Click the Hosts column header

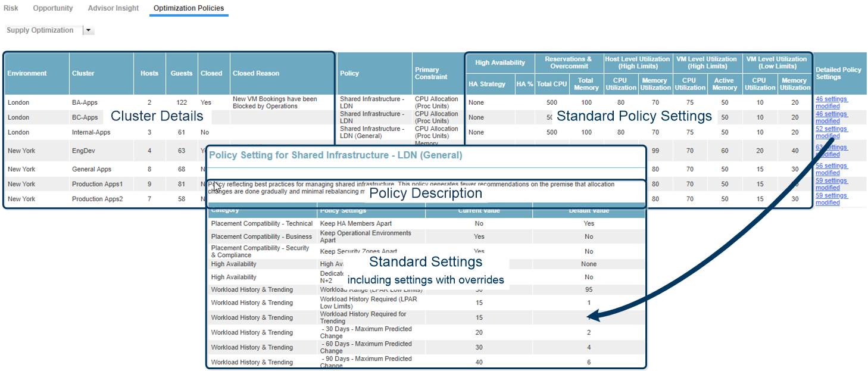(x=149, y=73)
